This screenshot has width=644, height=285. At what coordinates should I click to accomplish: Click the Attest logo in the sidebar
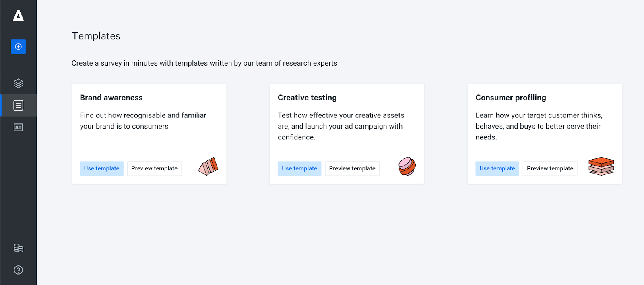pyautogui.click(x=18, y=16)
